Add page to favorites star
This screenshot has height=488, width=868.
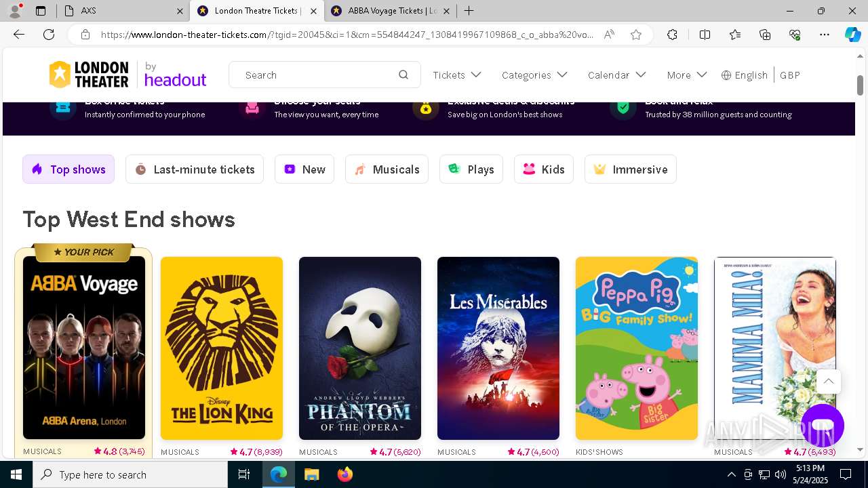point(636,35)
